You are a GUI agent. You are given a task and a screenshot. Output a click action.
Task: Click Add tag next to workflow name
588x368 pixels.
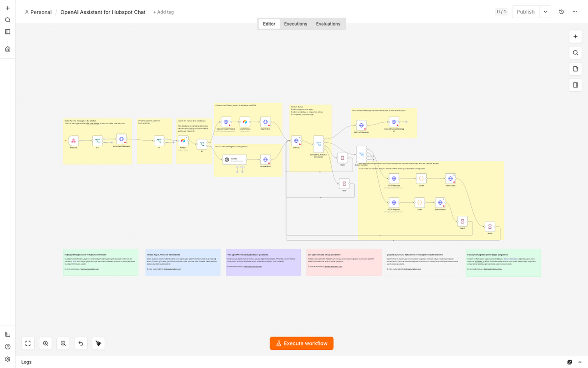(163, 12)
